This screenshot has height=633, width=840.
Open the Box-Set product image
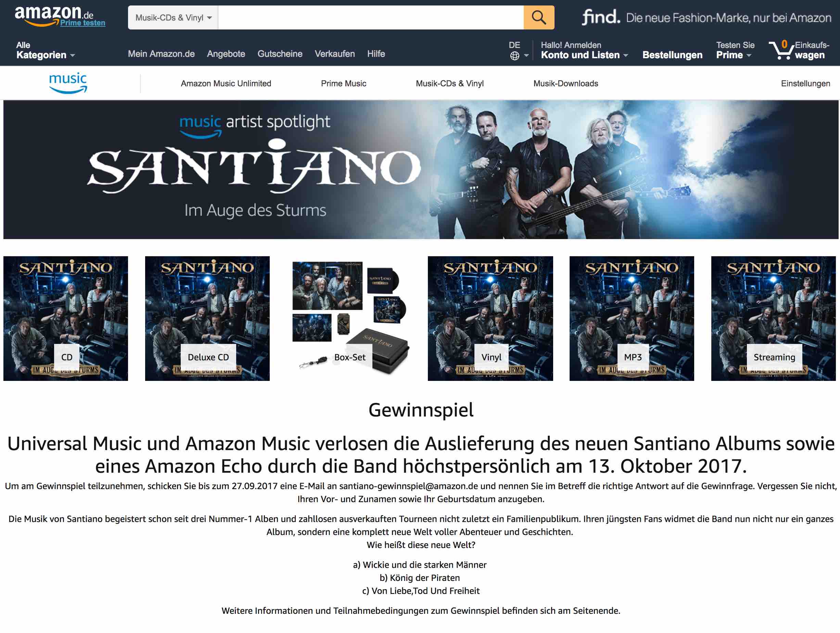tap(349, 319)
